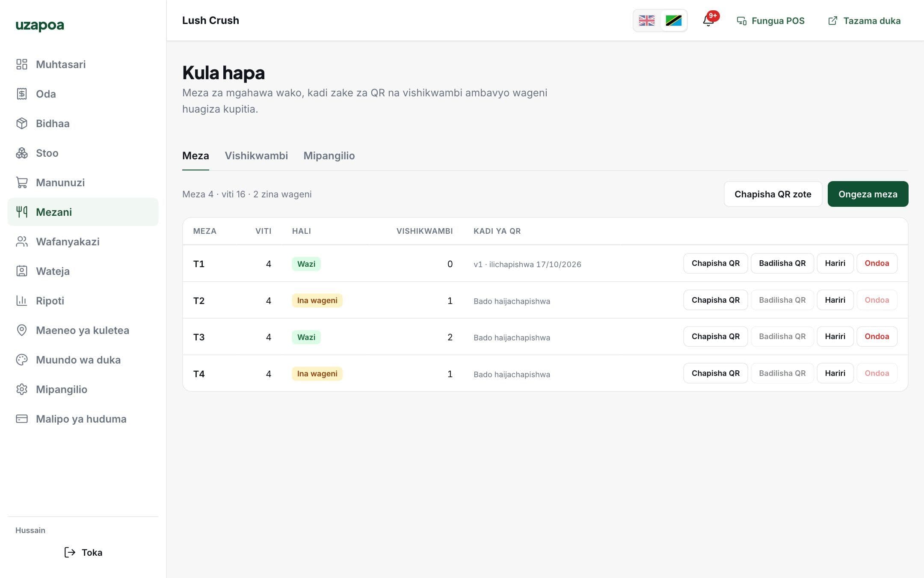Open the Ripoti bar chart icon

click(22, 301)
